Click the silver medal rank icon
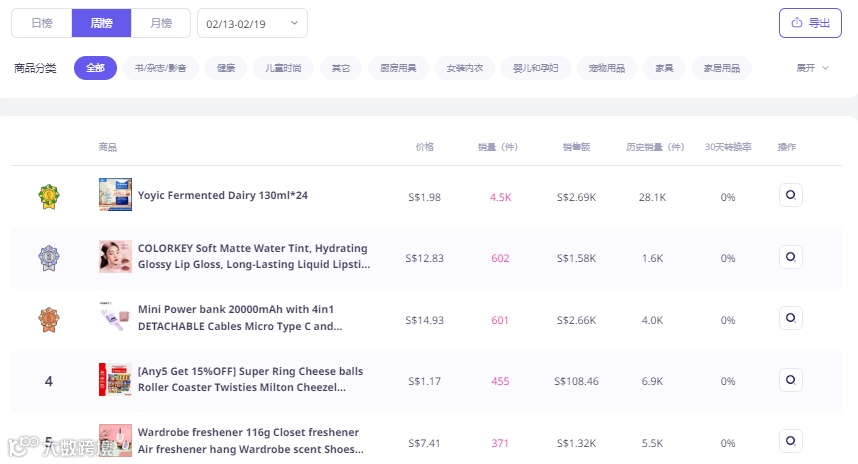858x464 pixels. click(x=49, y=258)
